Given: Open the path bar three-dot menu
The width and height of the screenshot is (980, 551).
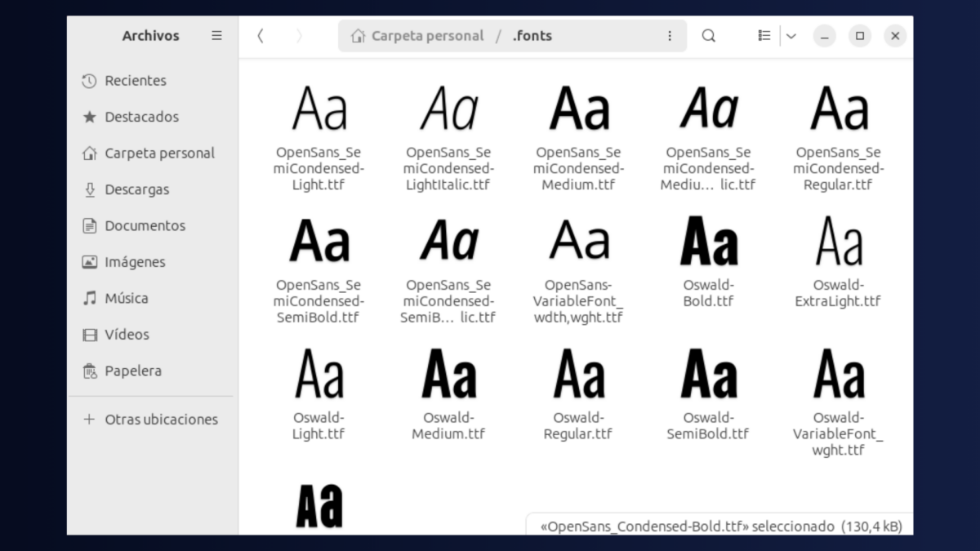Looking at the screenshot, I should coord(670,35).
